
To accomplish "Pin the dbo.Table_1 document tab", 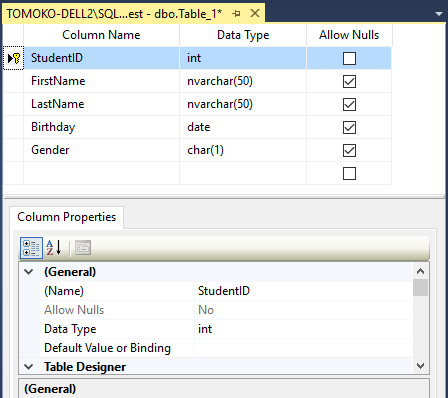I will (236, 14).
